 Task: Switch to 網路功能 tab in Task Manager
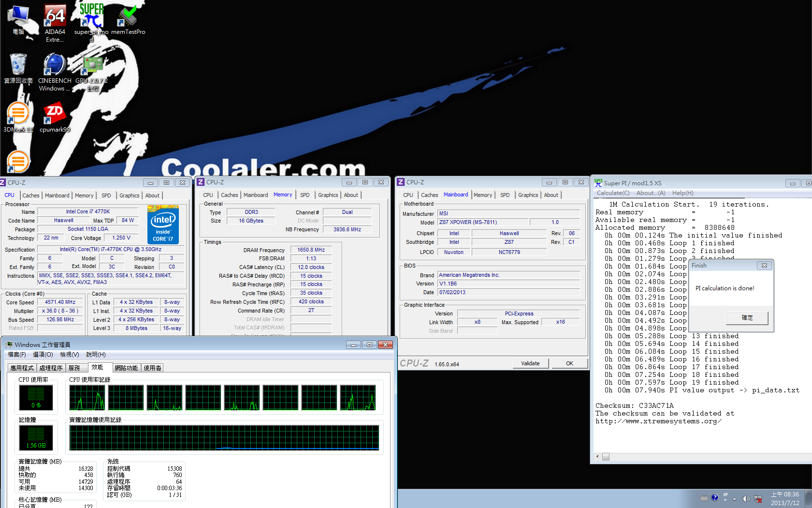[126, 368]
